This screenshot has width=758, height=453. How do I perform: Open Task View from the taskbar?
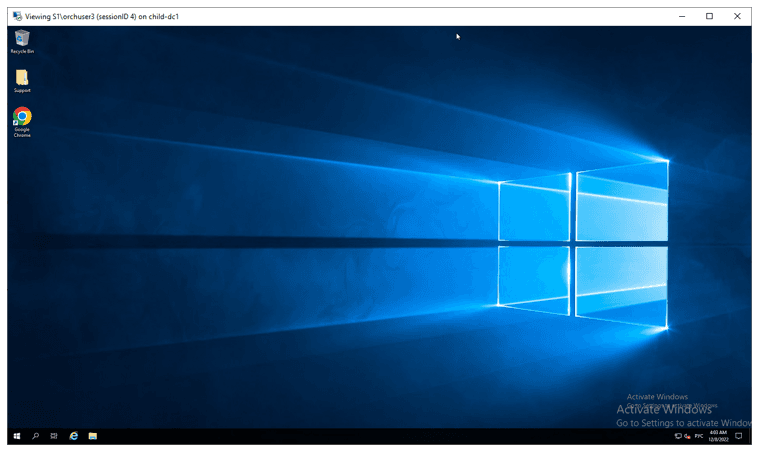tap(54, 436)
